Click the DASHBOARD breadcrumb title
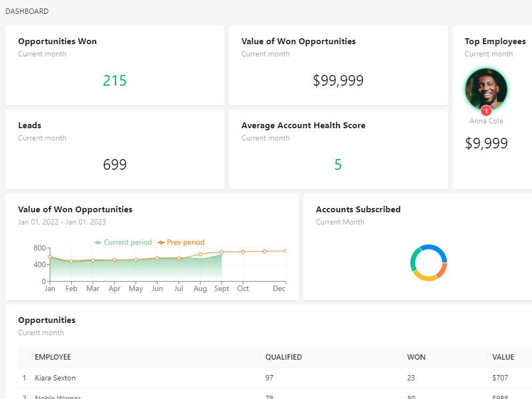 pyautogui.click(x=27, y=11)
